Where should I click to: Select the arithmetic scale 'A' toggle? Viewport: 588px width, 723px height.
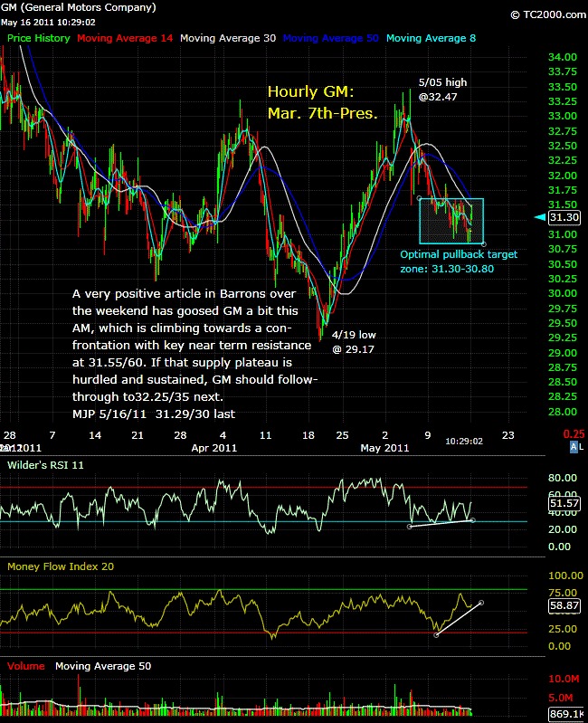tap(571, 447)
